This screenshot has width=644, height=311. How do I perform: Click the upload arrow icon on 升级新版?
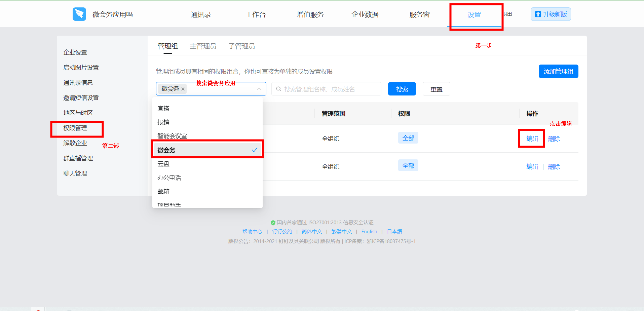click(538, 14)
